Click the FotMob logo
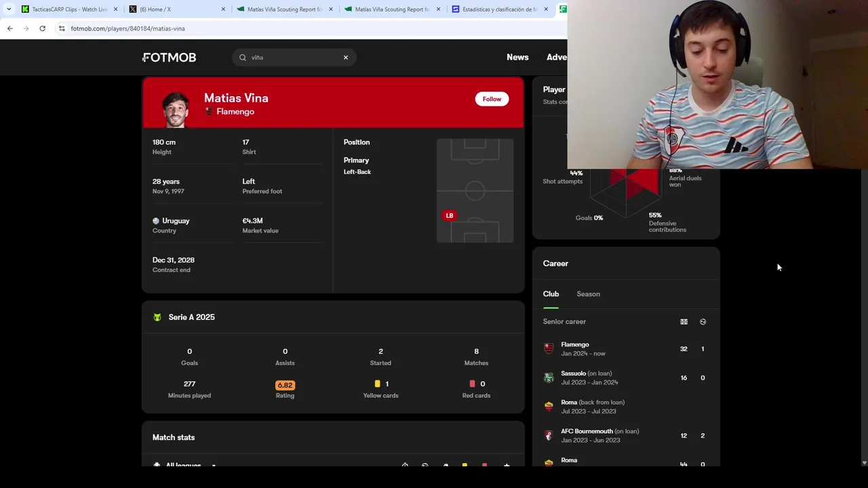The width and height of the screenshot is (868, 488). tap(169, 58)
